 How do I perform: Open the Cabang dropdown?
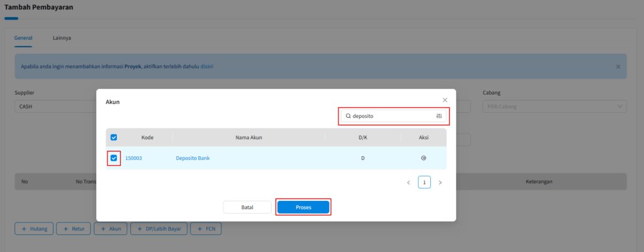tap(555, 106)
